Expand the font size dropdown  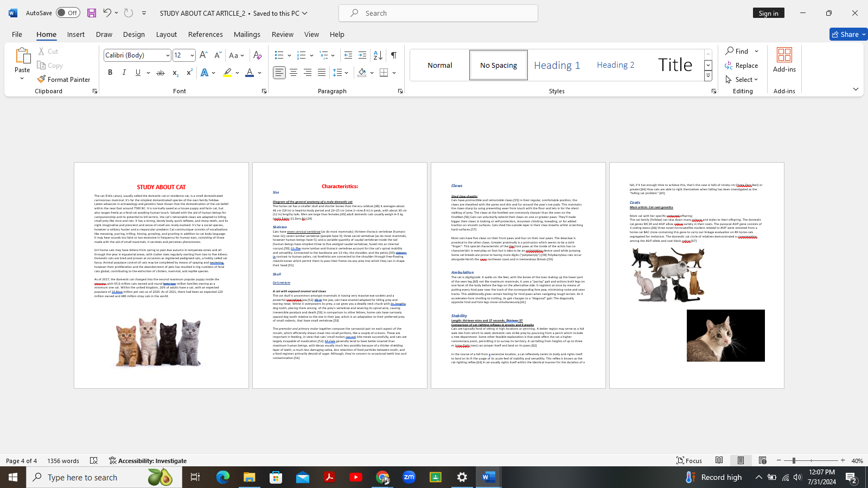pyautogui.click(x=192, y=55)
